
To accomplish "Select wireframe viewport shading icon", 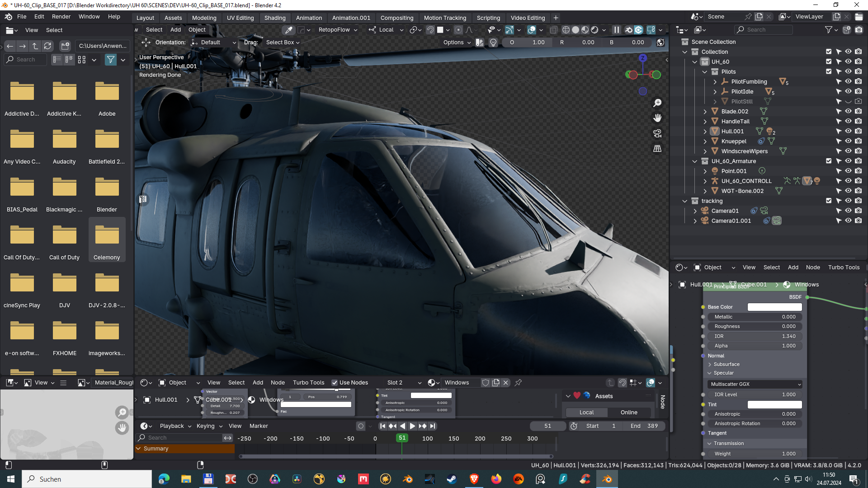I will (x=566, y=30).
